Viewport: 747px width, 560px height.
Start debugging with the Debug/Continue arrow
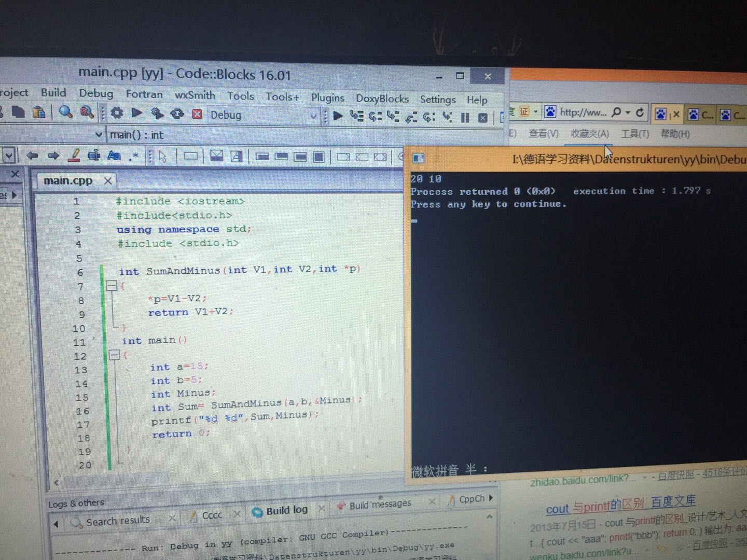[338, 116]
